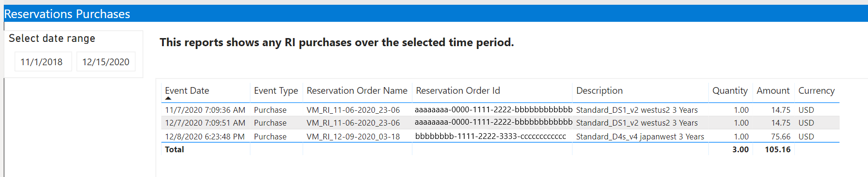Select the 11/7/2020 7:09:36 AM purchase row

(x=500, y=110)
